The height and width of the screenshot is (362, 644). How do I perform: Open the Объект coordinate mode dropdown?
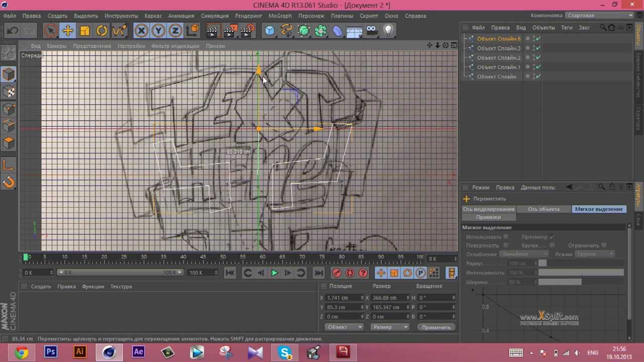[x=344, y=327]
